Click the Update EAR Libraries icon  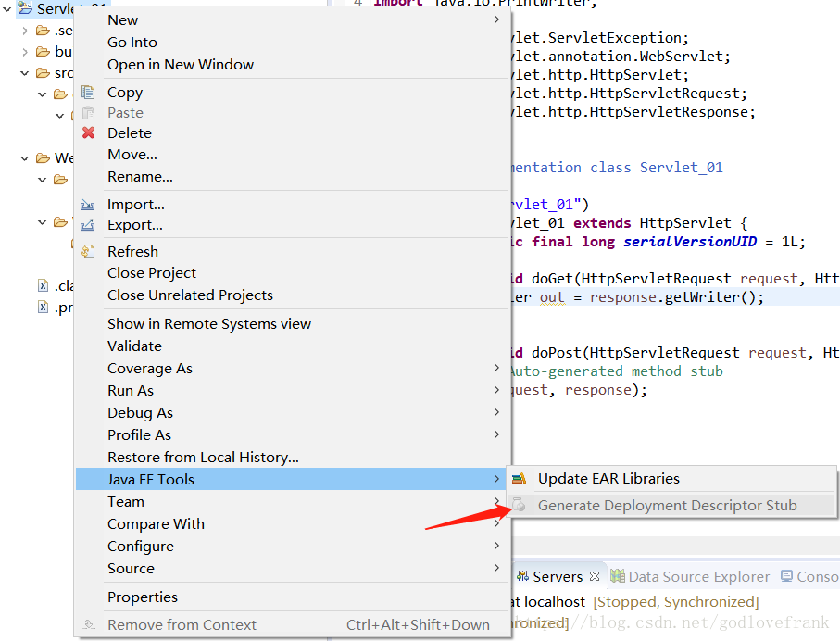click(x=520, y=479)
